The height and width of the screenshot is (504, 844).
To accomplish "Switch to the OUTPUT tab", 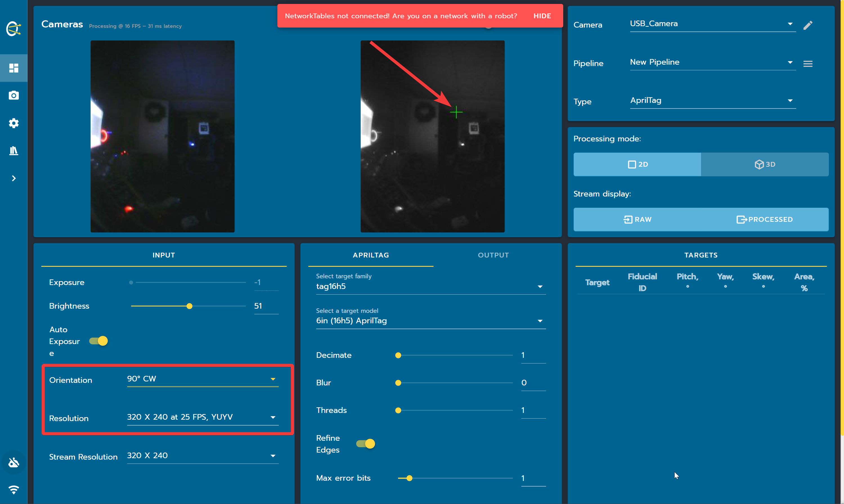I will pyautogui.click(x=493, y=255).
